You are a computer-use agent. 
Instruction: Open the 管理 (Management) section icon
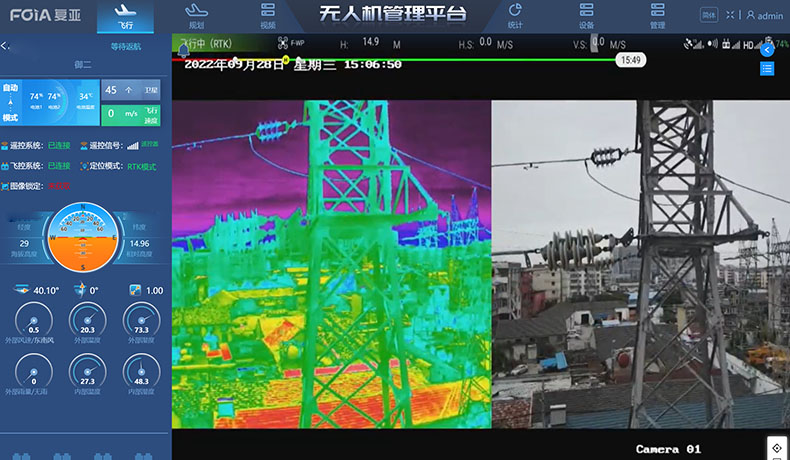click(x=657, y=15)
